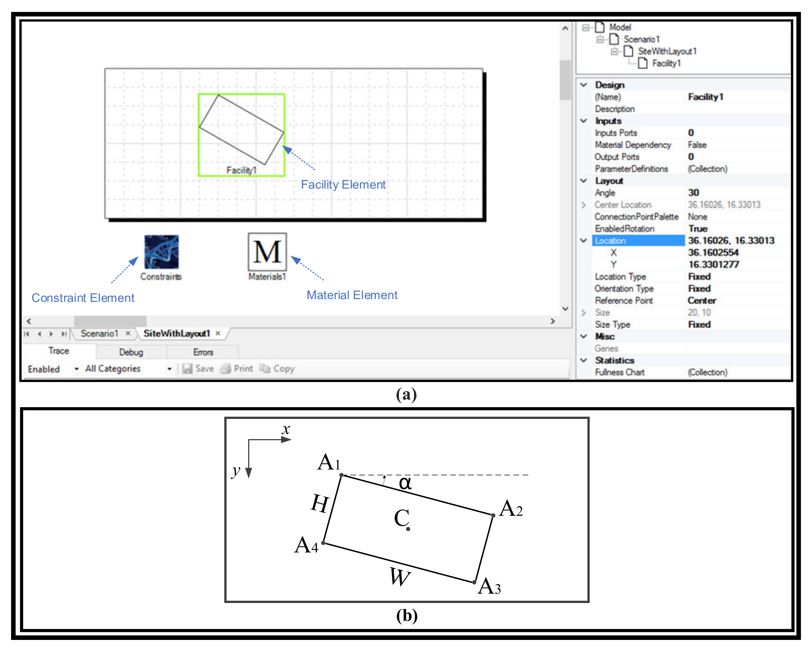The height and width of the screenshot is (651, 812).
Task: Open the All Categories dropdown
Action: click(169, 369)
